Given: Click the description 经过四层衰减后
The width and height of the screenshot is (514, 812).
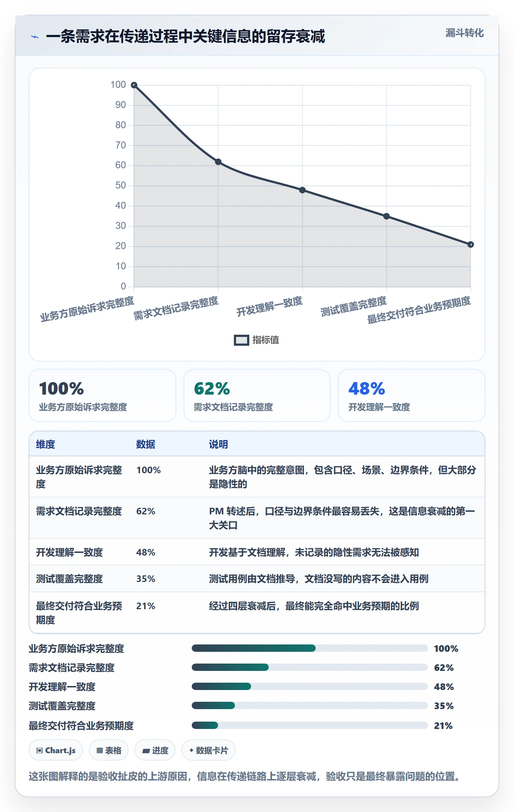Looking at the screenshot, I should point(314,606).
